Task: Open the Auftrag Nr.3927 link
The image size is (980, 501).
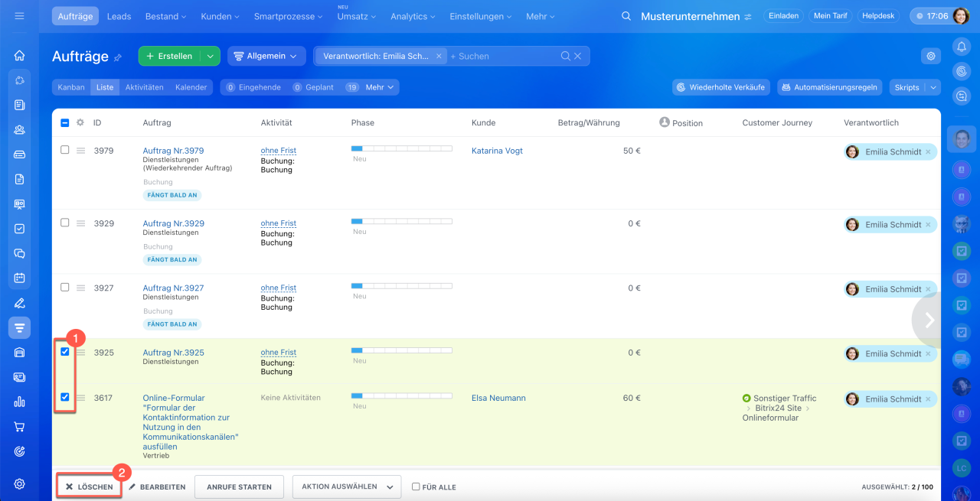Action: 173,288
